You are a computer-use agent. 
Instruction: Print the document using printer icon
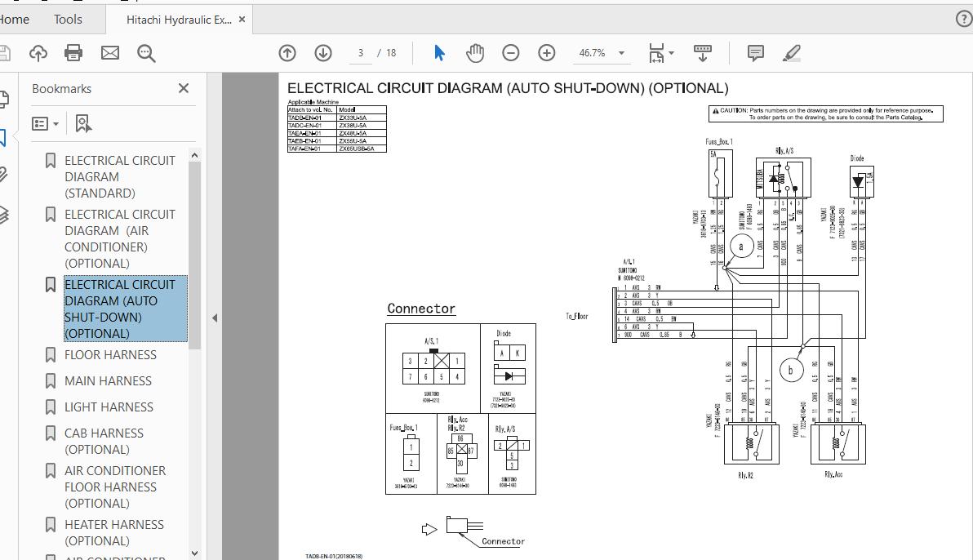click(73, 53)
